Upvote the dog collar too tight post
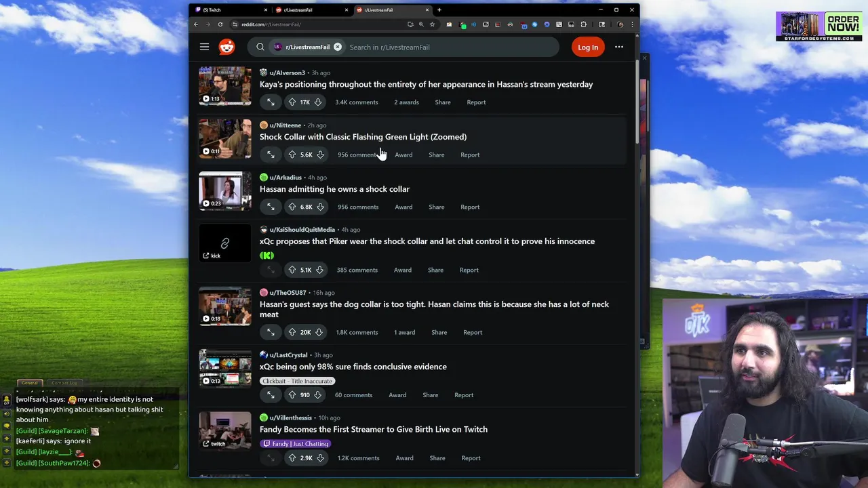The width and height of the screenshot is (868, 488). [292, 332]
